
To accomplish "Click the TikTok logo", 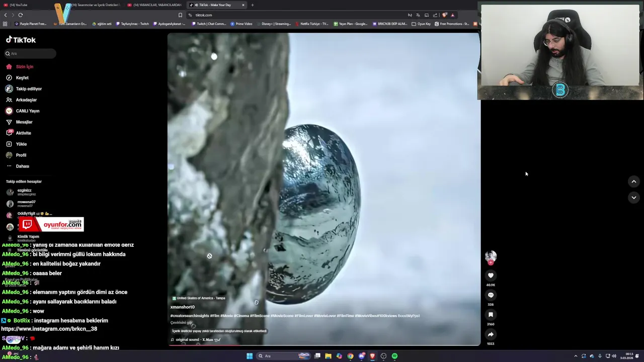I will [x=21, y=40].
